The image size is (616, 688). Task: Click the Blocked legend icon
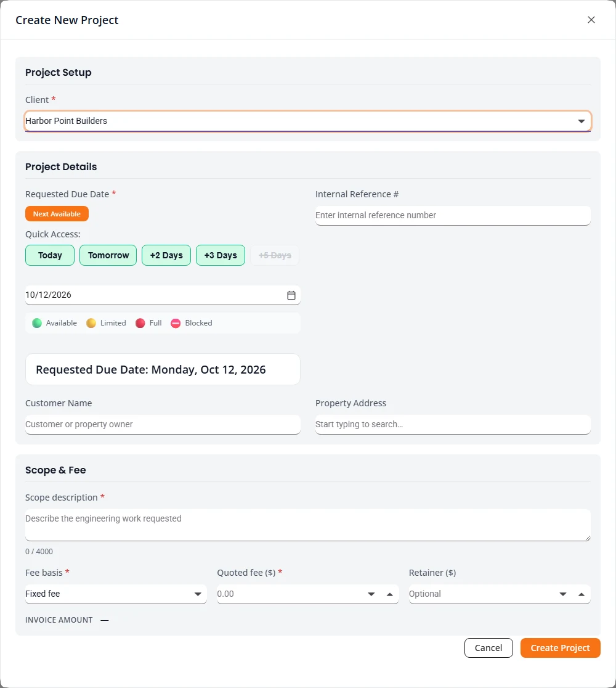176,324
